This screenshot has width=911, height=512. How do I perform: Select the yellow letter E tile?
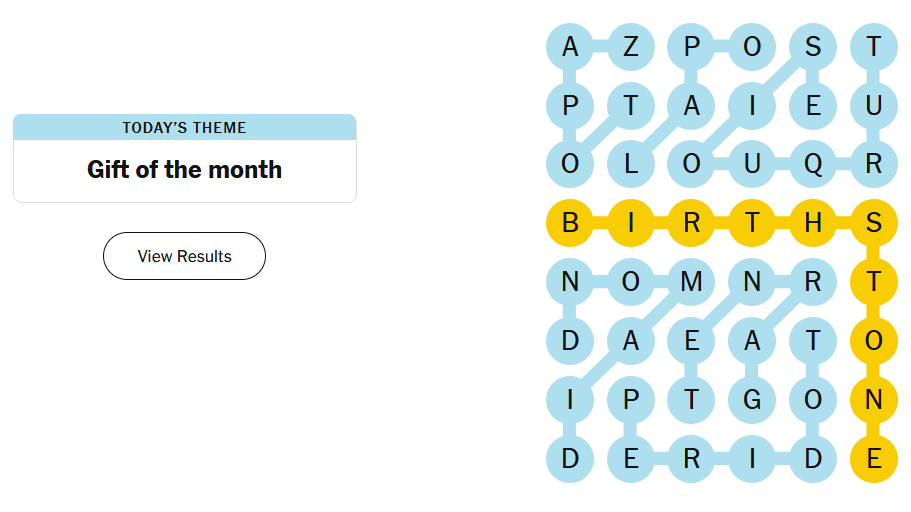pyautogui.click(x=873, y=459)
